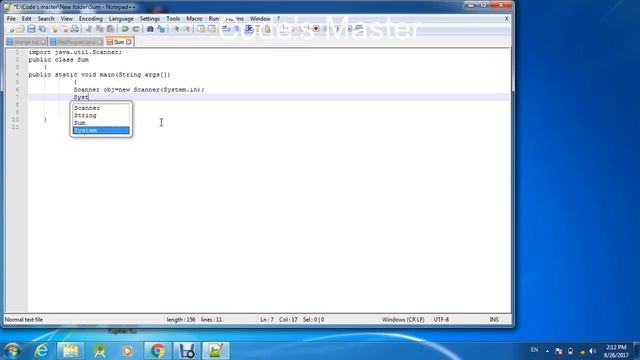Open the Language menu
Screen dimensions: 640x360
click(x=121, y=19)
